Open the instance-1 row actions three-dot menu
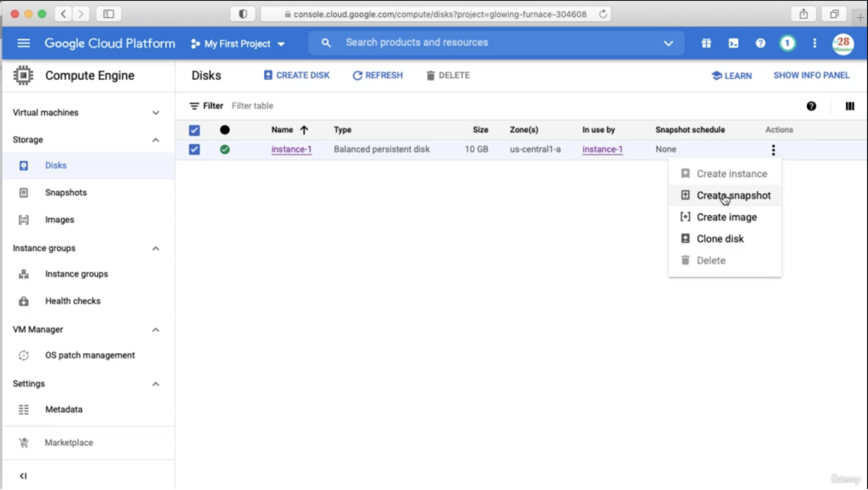The image size is (868, 490). 773,150
